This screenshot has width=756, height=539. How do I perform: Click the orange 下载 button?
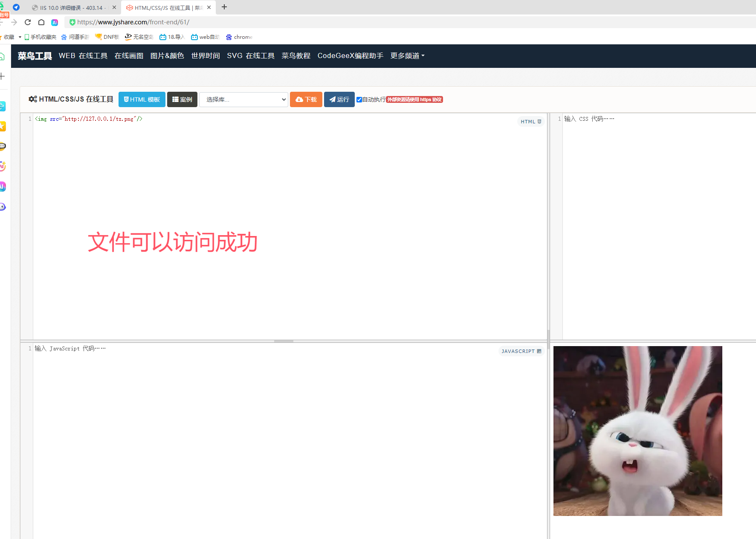tap(306, 99)
